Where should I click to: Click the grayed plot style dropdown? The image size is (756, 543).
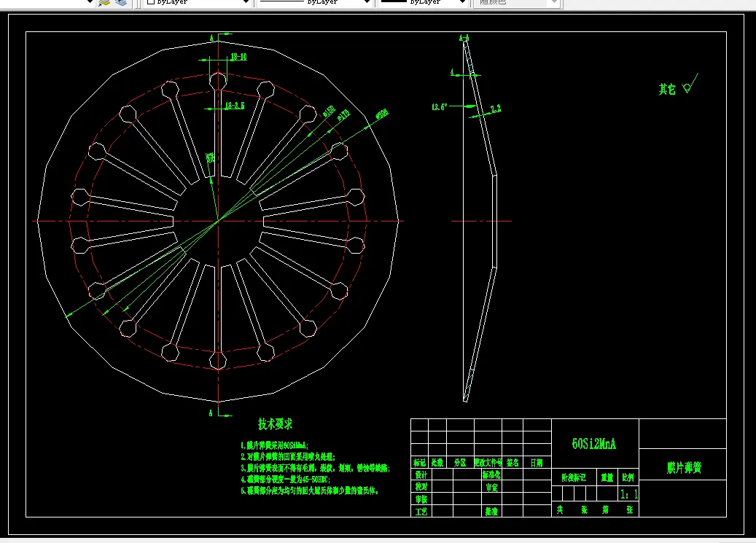click(518, 2)
